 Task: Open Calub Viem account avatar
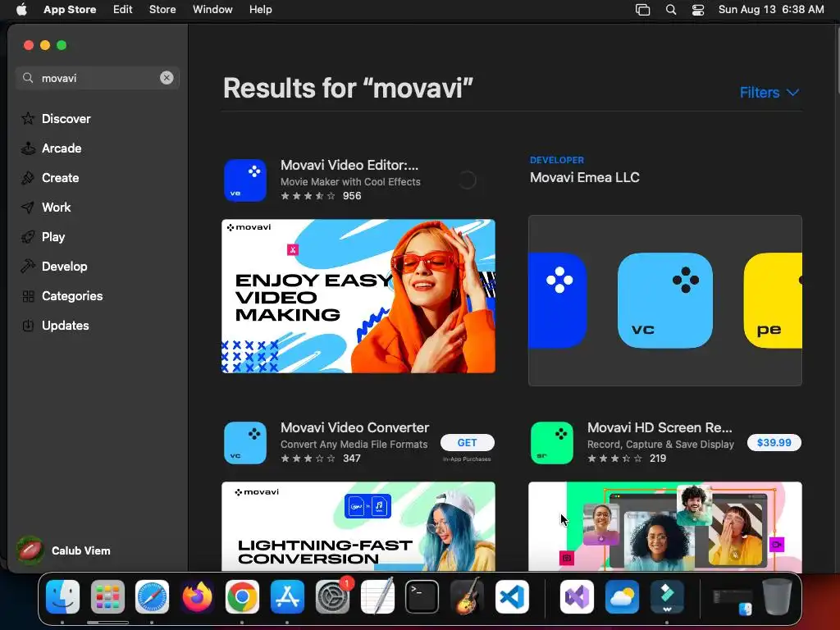tap(30, 550)
